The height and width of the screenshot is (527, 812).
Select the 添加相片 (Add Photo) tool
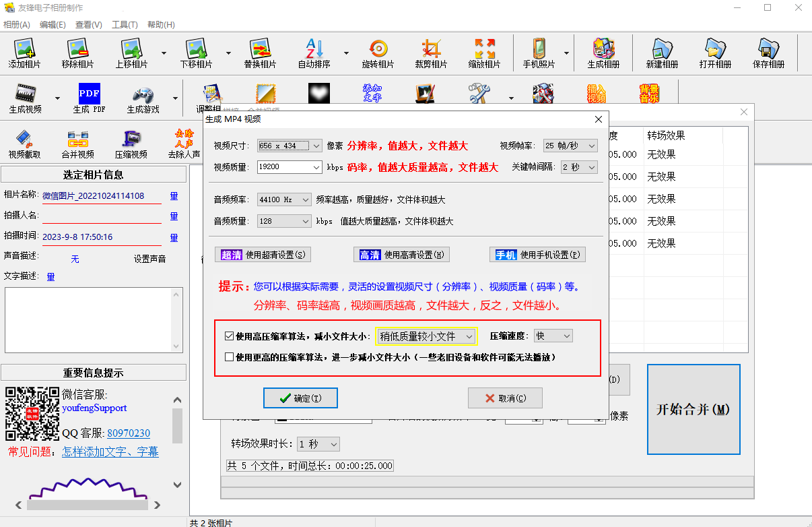pyautogui.click(x=25, y=53)
